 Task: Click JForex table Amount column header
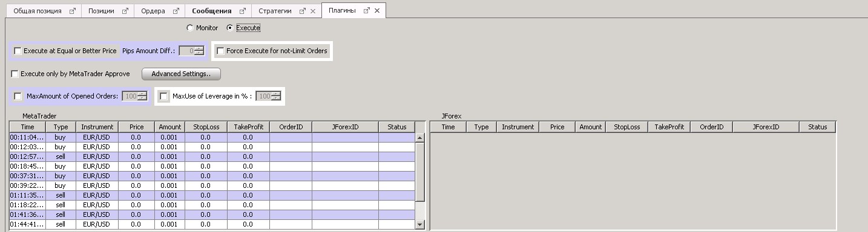[x=590, y=127]
